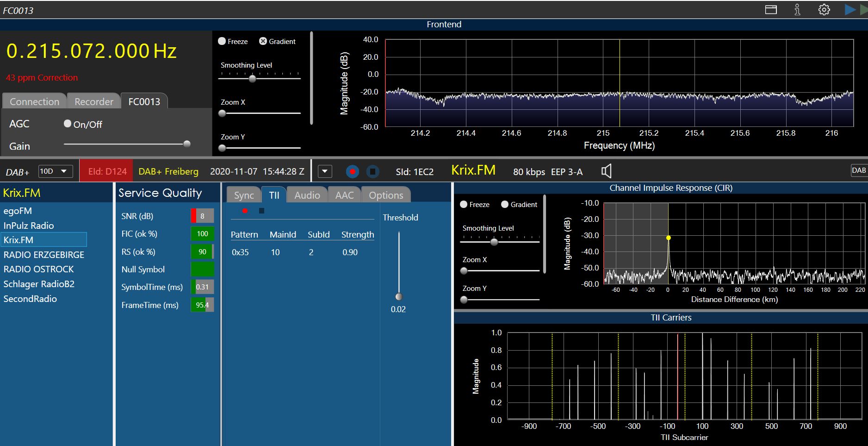This screenshot has height=446, width=868.
Task: Enable Freeze in Frontend spectrum
Action: (x=222, y=41)
